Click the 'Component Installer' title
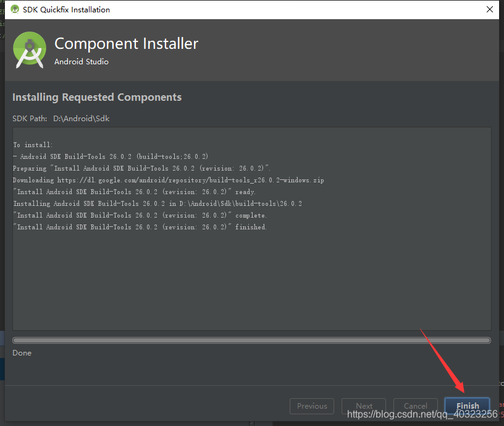Image resolution: width=504 pixels, height=426 pixels. click(127, 43)
